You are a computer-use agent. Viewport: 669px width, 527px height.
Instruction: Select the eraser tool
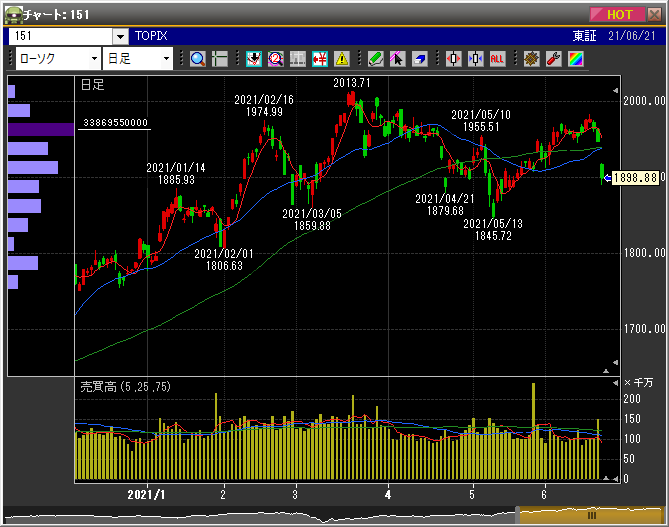coord(420,58)
